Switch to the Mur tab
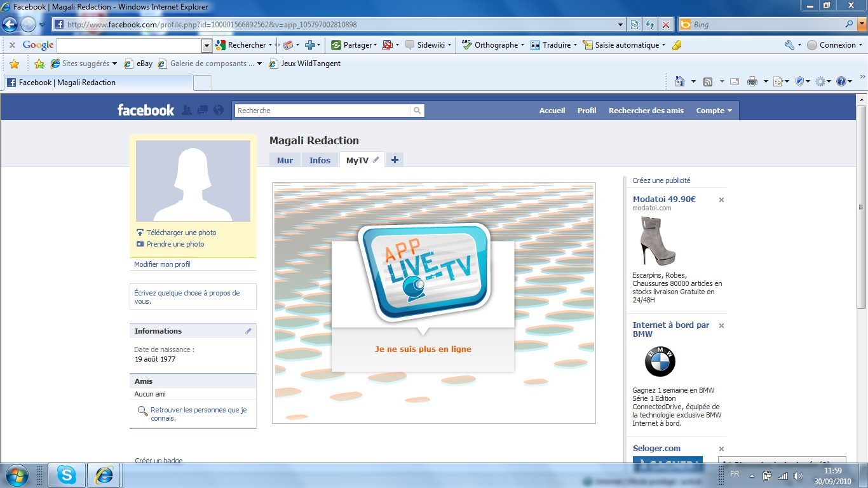This screenshot has width=868, height=488. 285,160
